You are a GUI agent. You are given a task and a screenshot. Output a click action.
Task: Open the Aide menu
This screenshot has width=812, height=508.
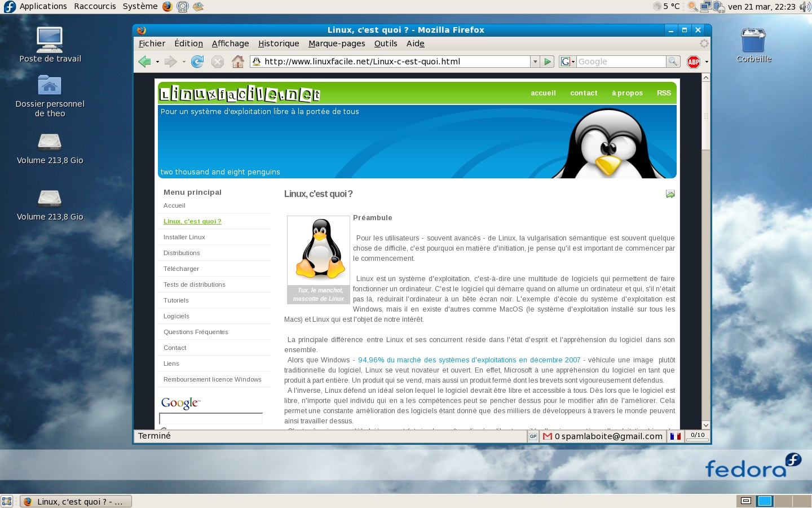(415, 43)
